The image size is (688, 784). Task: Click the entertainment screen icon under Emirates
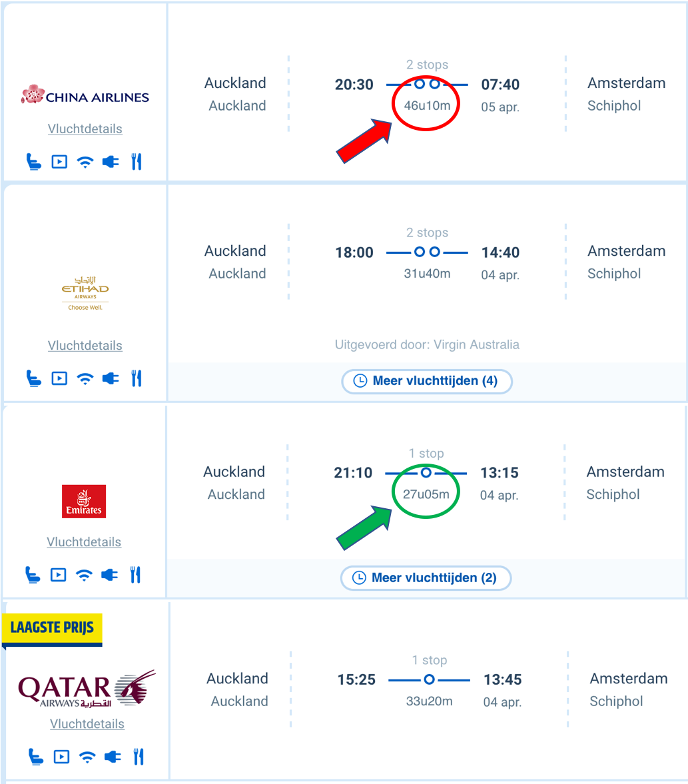click(59, 574)
